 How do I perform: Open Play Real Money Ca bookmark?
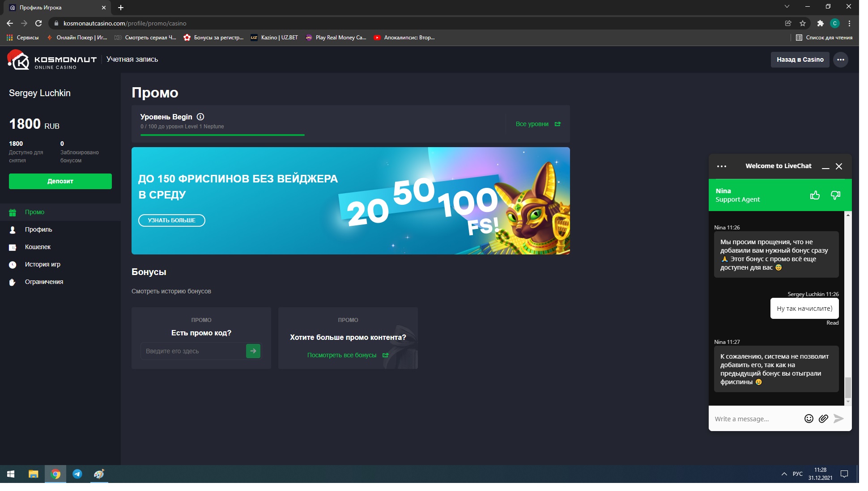336,38
